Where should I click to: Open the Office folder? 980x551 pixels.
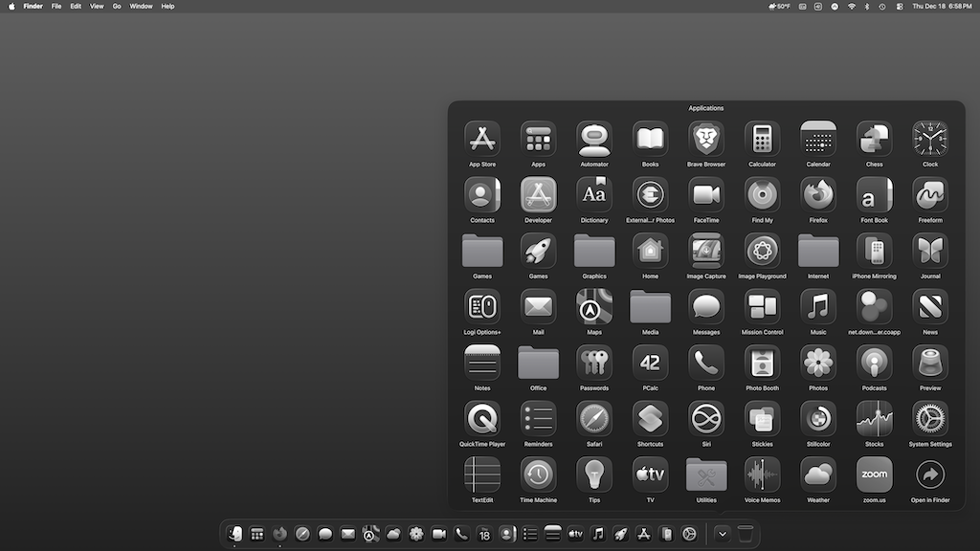(538, 363)
